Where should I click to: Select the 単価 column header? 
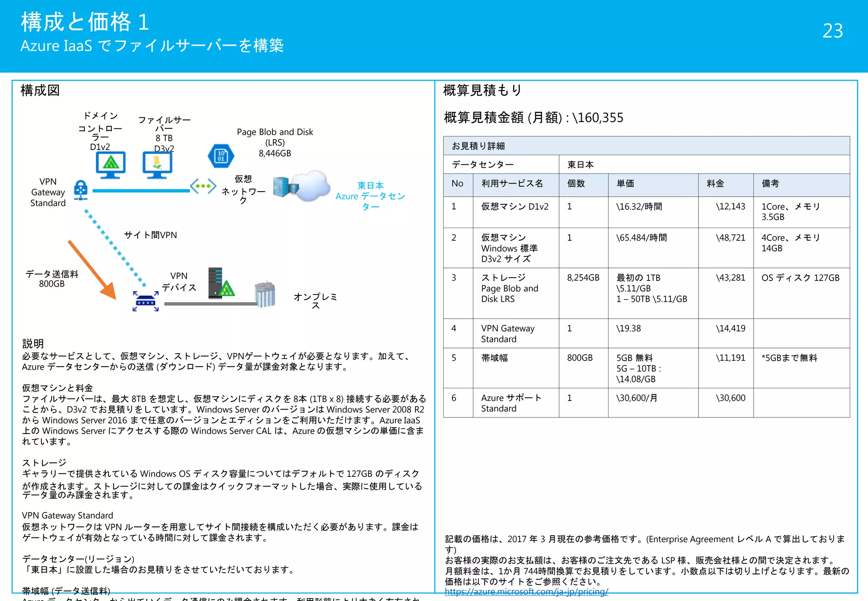[653, 185]
